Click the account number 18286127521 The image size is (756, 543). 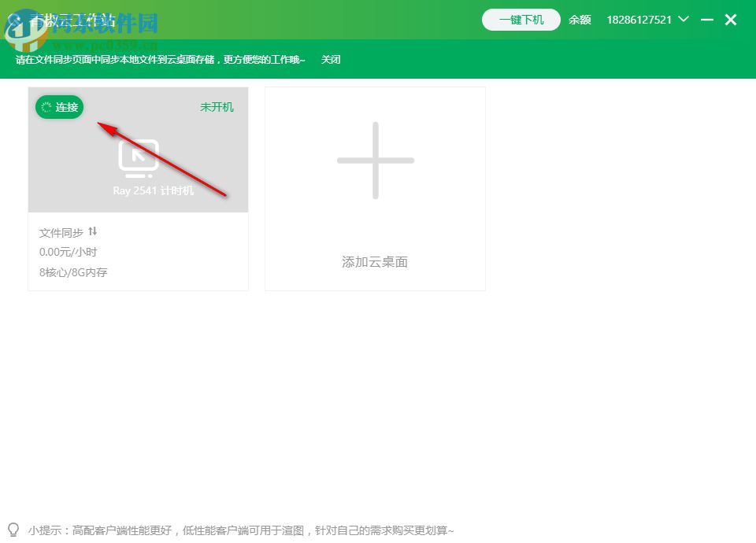639,20
